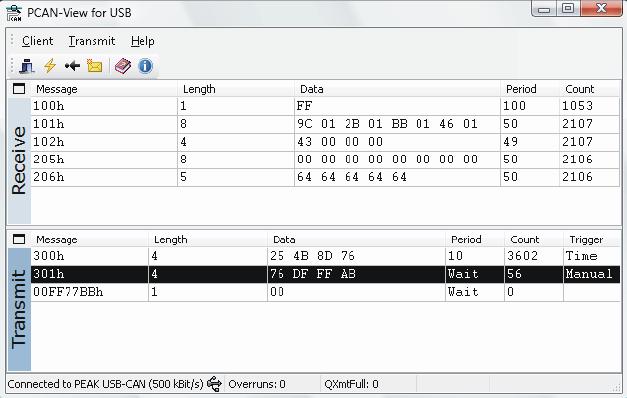Click the Receive list window icon
Screen dimensions: 627x398
pyautogui.click(x=19, y=89)
